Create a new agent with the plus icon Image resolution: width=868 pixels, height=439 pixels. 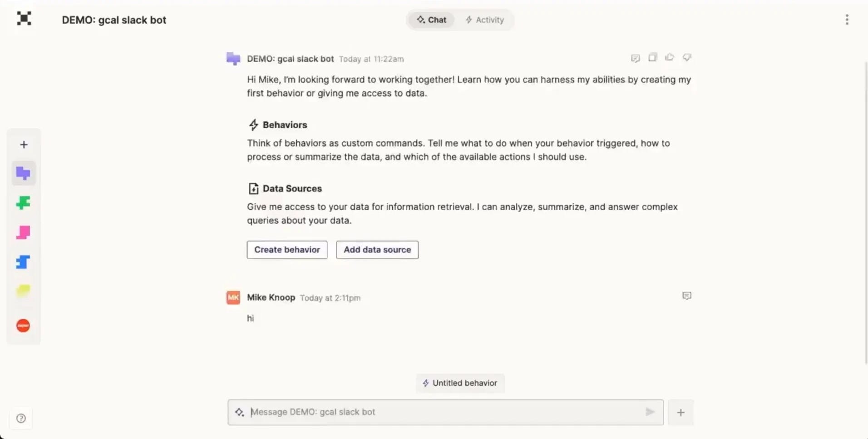[x=23, y=145]
